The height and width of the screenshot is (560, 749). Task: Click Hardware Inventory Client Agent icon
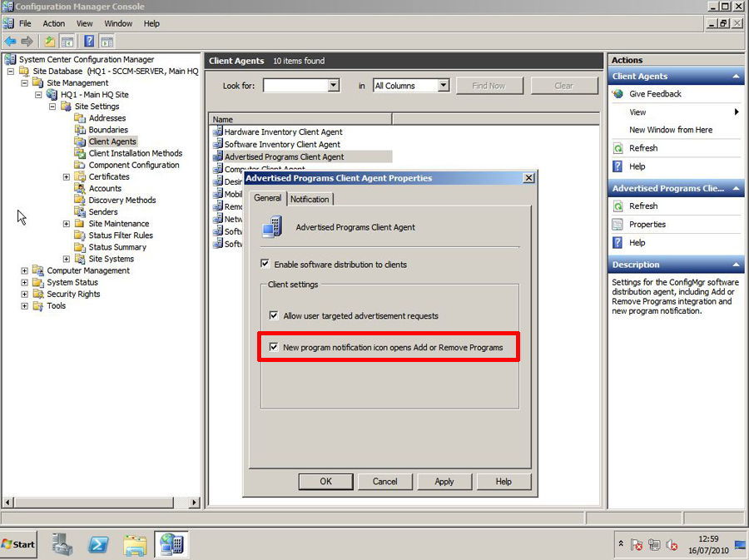click(x=218, y=131)
